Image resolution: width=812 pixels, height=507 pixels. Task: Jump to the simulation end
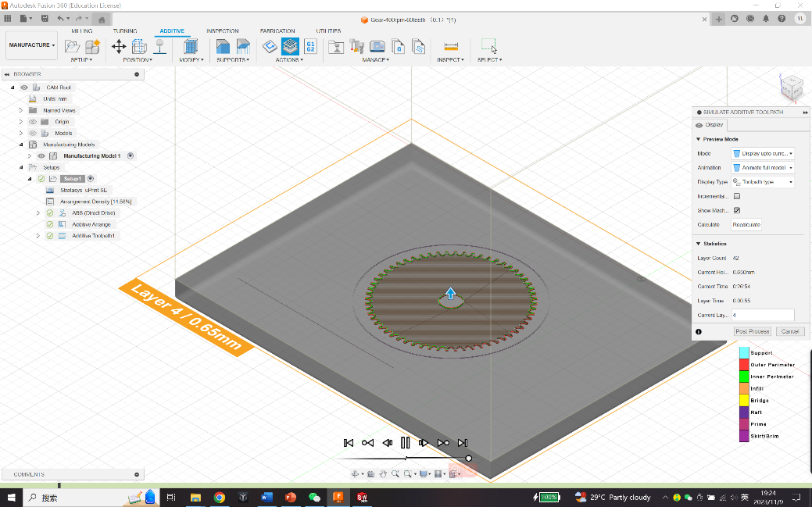(x=463, y=443)
